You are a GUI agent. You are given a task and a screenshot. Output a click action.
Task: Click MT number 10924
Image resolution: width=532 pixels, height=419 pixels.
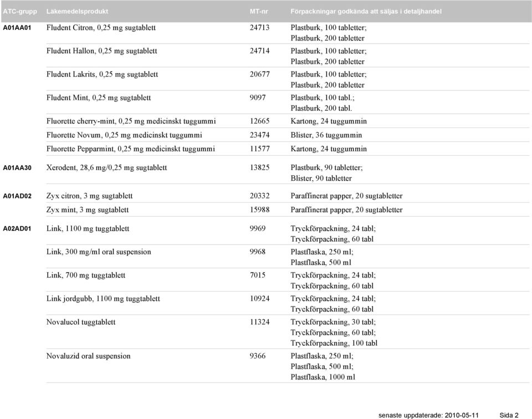pyautogui.click(x=259, y=299)
